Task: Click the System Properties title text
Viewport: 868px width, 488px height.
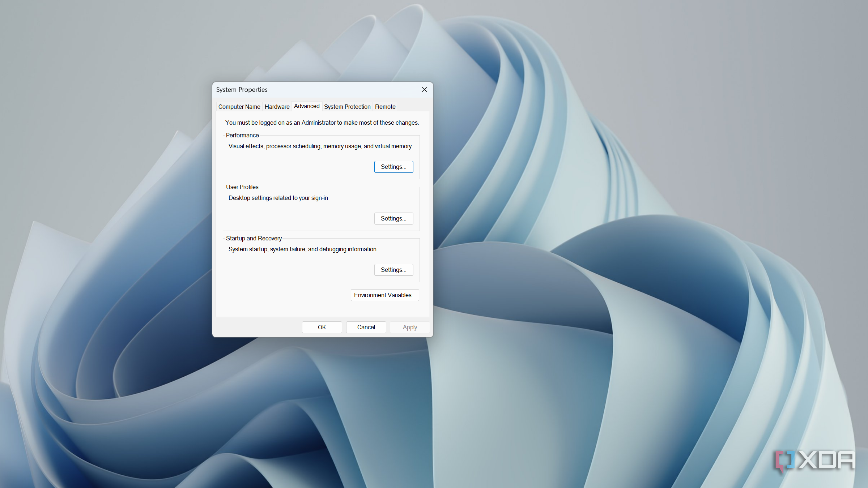Action: coord(242,90)
